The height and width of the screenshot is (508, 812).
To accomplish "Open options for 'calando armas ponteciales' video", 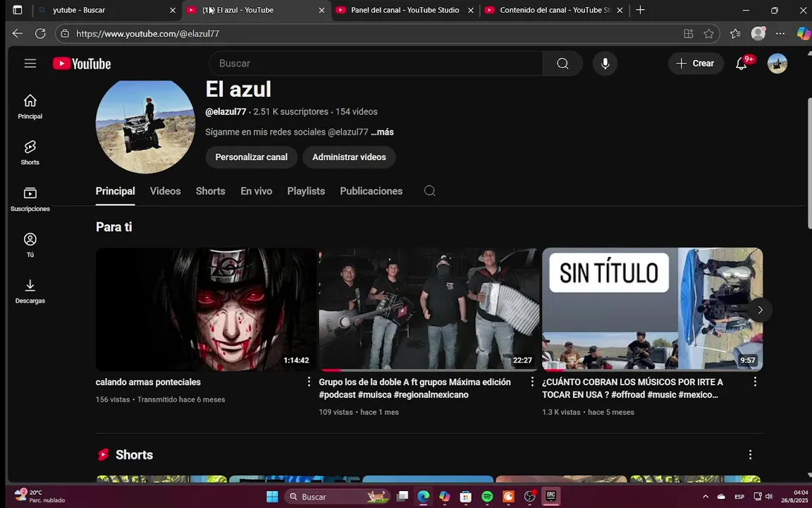I will click(x=309, y=382).
